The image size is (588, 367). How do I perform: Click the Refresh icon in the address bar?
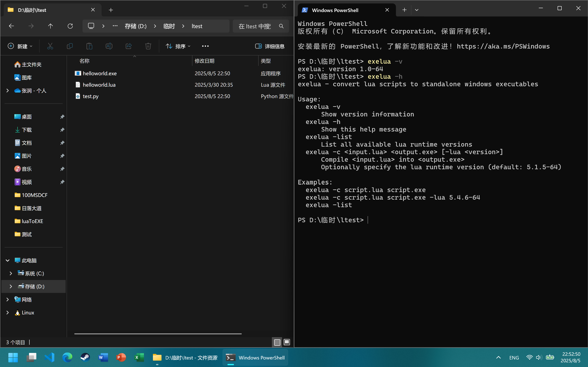(70, 26)
